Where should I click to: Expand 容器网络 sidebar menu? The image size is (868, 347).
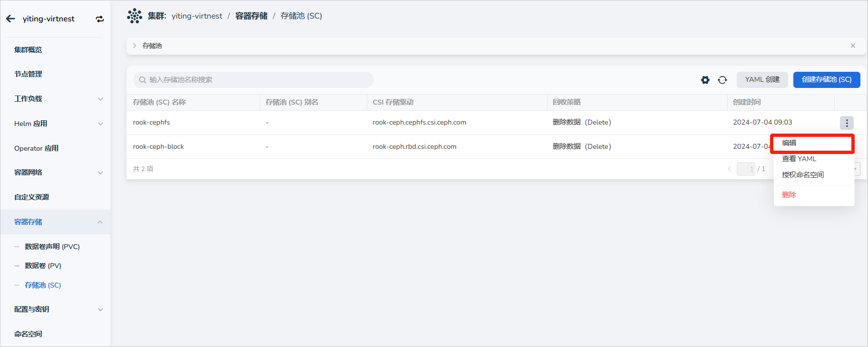[x=100, y=173]
